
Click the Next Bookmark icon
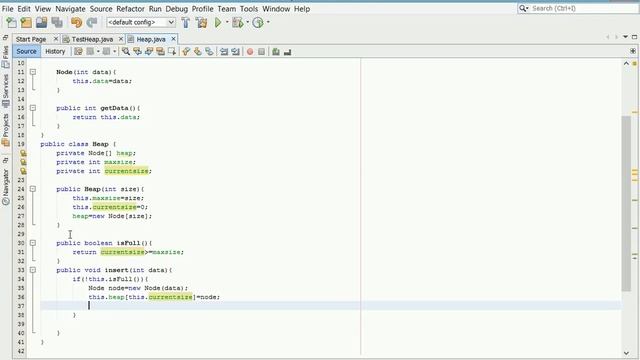coord(198,51)
